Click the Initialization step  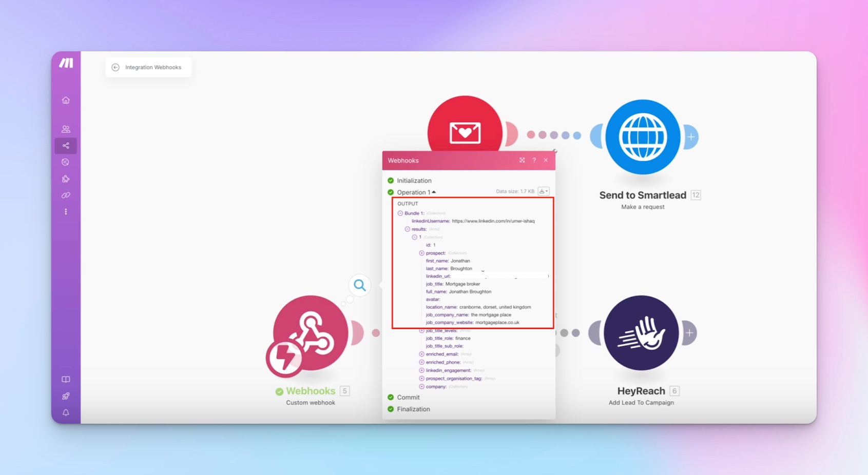414,181
